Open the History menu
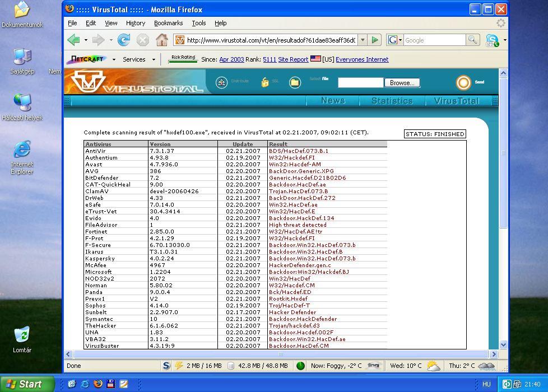Viewport: 548px width, 392px height. 136,23
